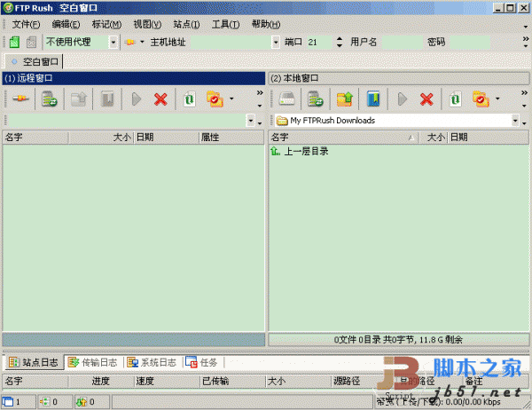532x410 pixels.
Task: Click the local pane red X abort icon
Action: coord(426,99)
